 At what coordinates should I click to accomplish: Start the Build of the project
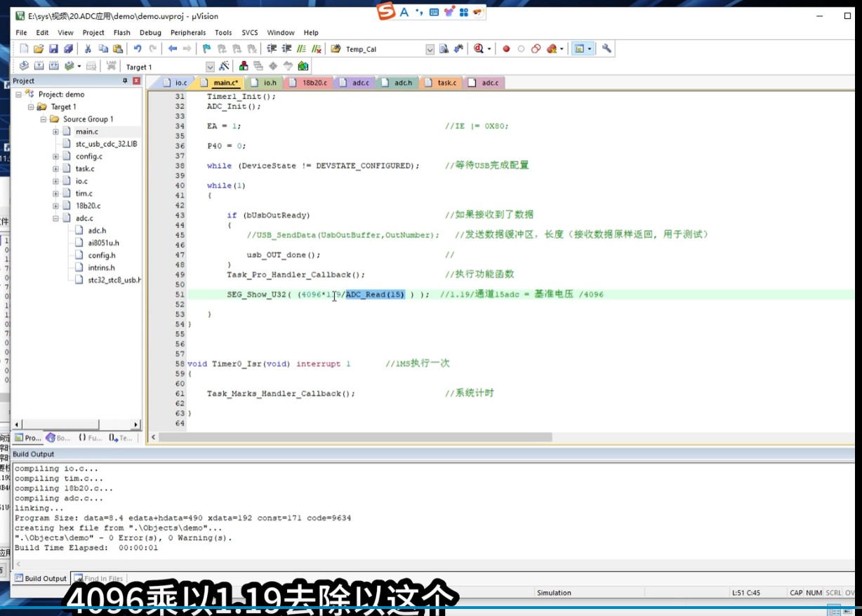pyautogui.click(x=38, y=66)
